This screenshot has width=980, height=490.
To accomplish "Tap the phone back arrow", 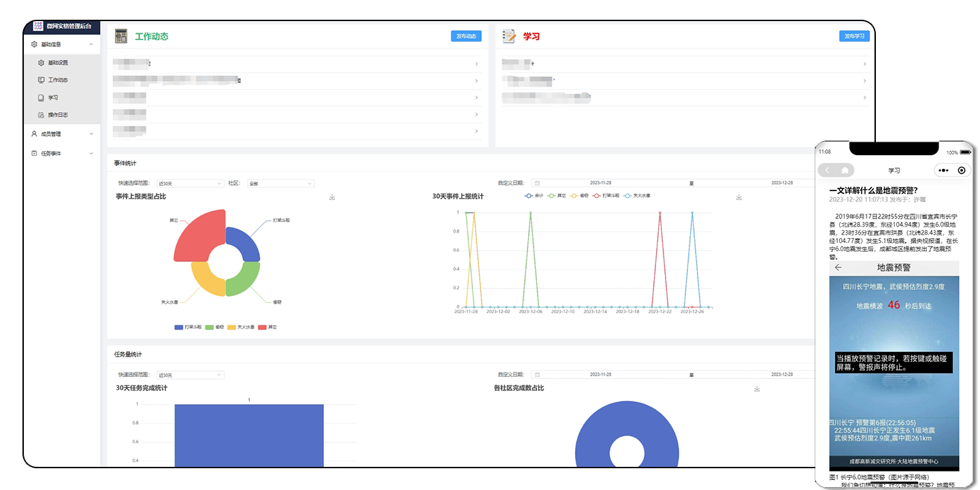I will click(828, 170).
